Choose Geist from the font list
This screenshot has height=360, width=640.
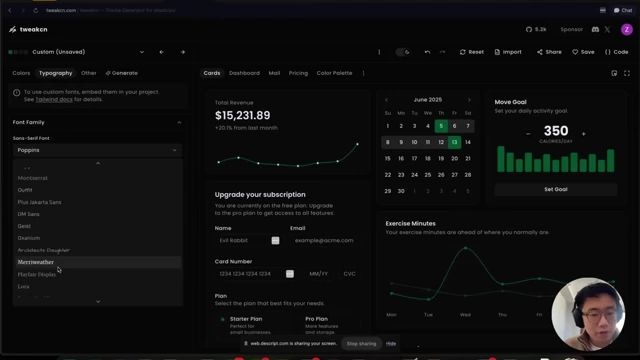(97, 226)
